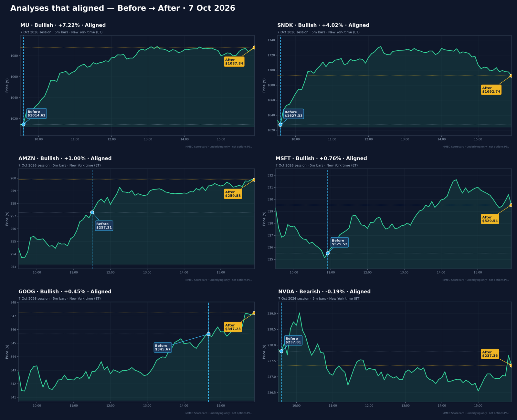Select the 'After $1087.84' label on MU
The height and width of the screenshot is (420, 517).
click(234, 62)
